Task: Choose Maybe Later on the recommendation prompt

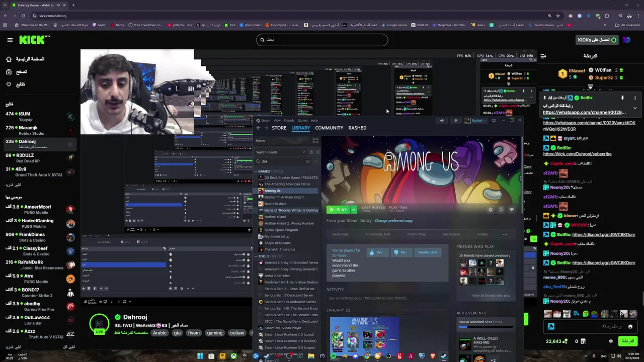Action: [428, 252]
